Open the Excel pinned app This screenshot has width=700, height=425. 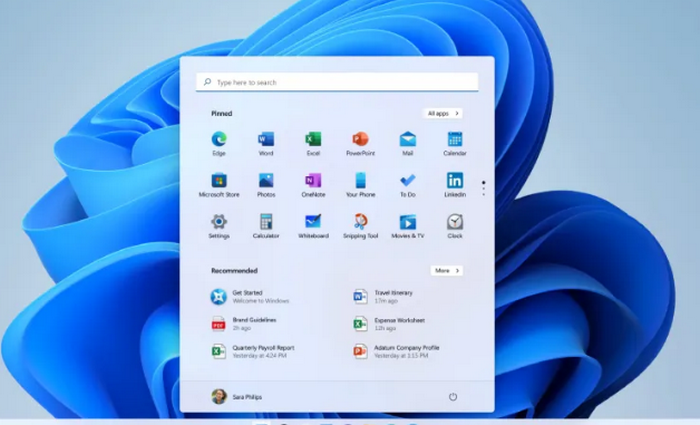[x=313, y=143]
